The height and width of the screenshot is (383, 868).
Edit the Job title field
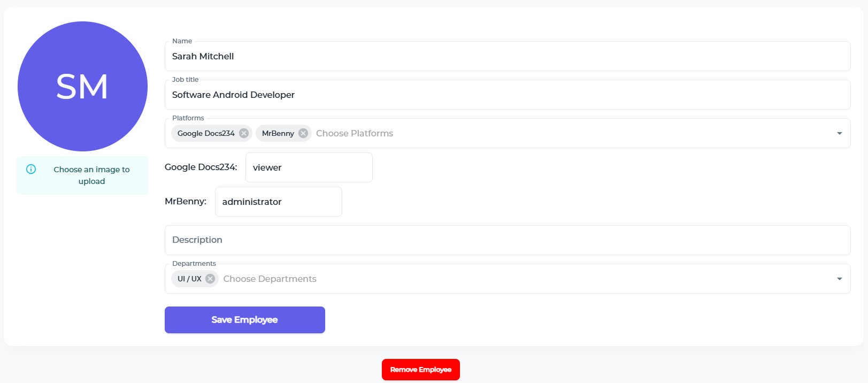click(507, 95)
